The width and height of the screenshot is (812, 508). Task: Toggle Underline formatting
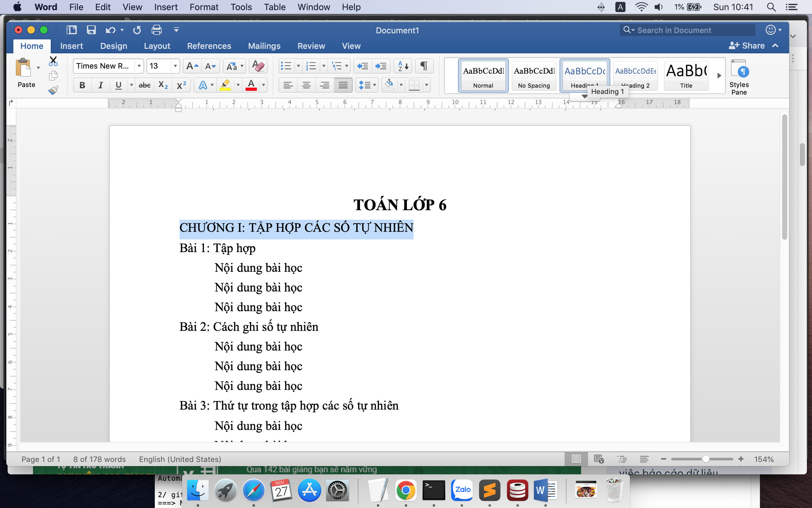click(x=118, y=85)
